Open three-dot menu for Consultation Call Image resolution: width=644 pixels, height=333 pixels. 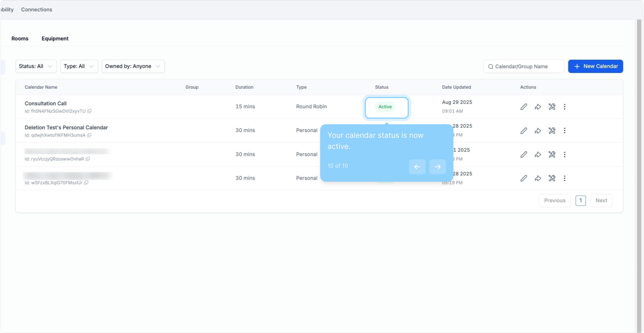[564, 107]
